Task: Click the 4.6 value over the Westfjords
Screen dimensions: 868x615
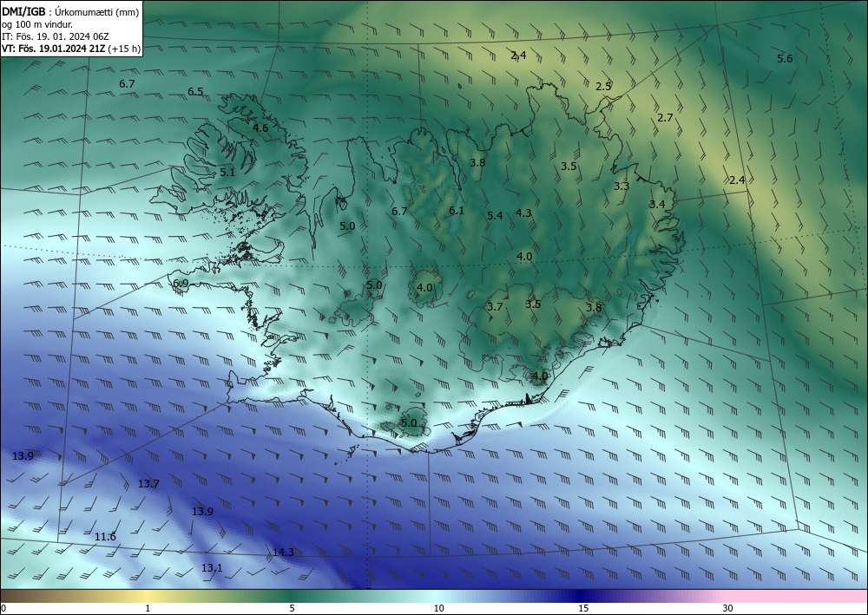Action: 260,128
